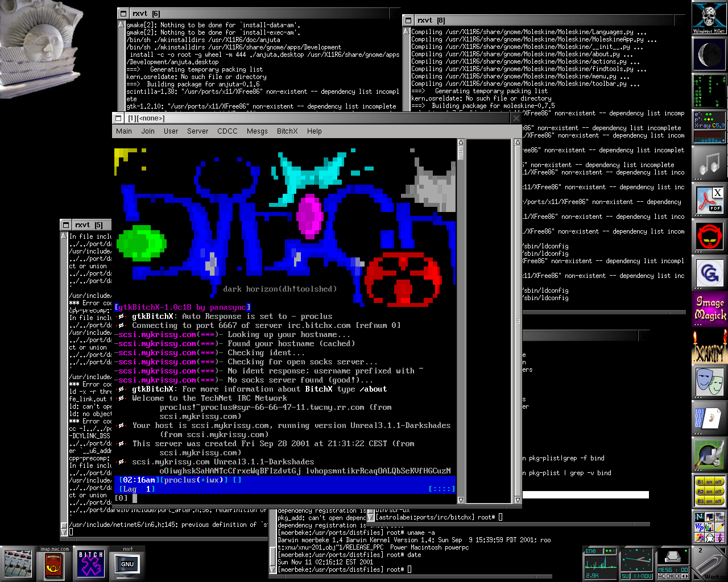Click the analog clock applet

637,564
